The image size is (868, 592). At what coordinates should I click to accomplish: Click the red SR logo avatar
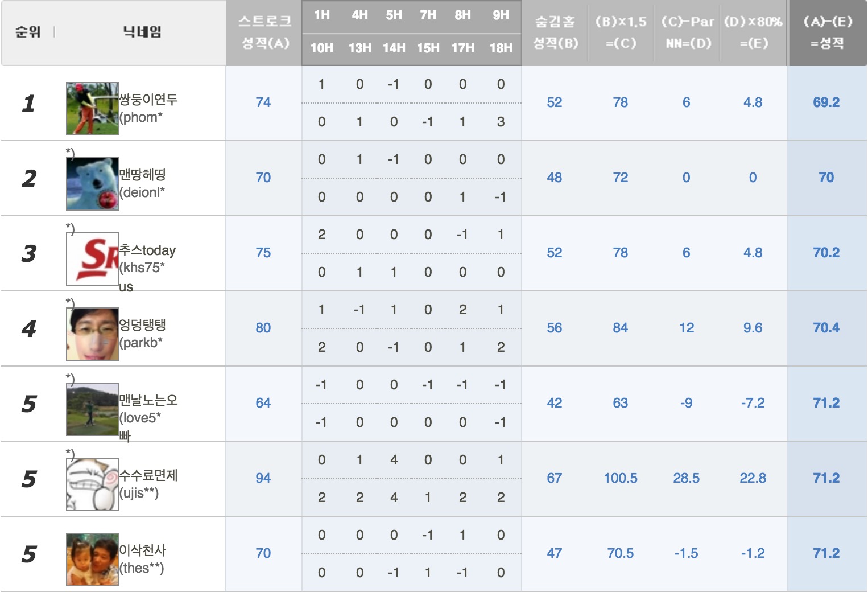tap(92, 259)
